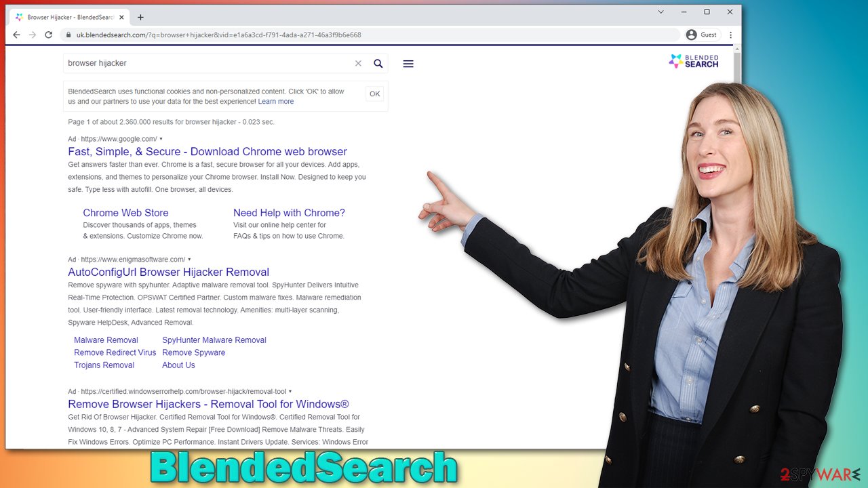Go back to the previous page

click(16, 35)
